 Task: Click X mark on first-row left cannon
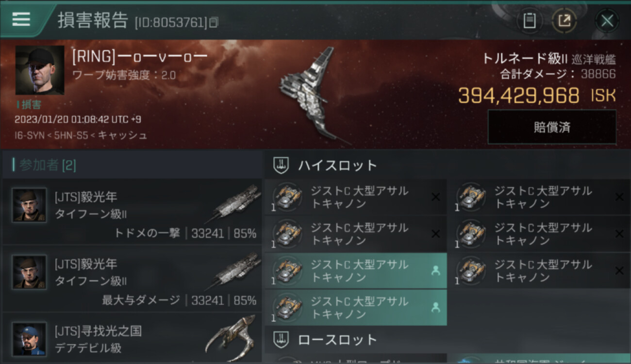pyautogui.click(x=436, y=197)
